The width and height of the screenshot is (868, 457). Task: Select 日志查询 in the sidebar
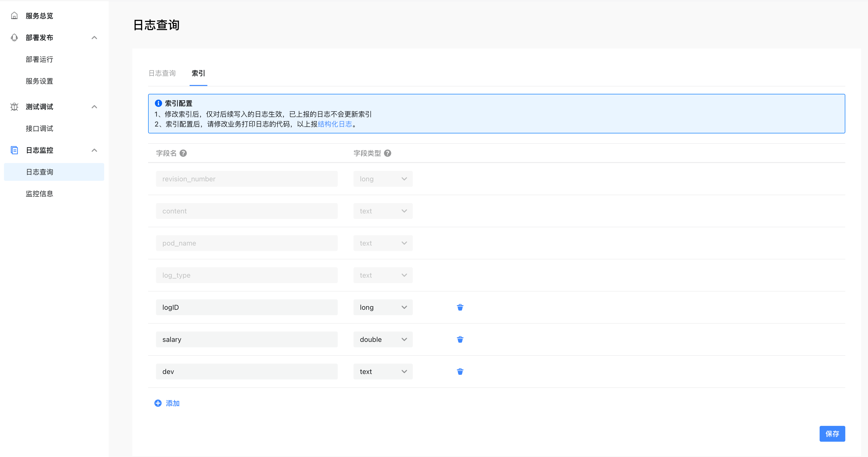tap(54, 172)
